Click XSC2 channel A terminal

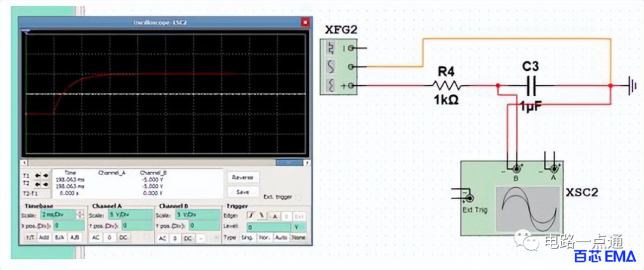click(x=555, y=168)
